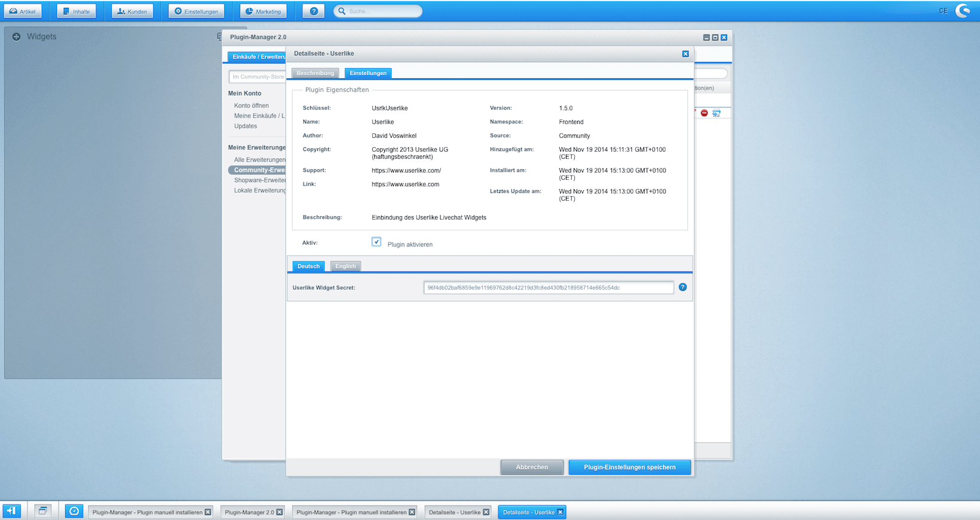
Task: Select Lokale Erweiterungen in sidebar
Action: [259, 190]
